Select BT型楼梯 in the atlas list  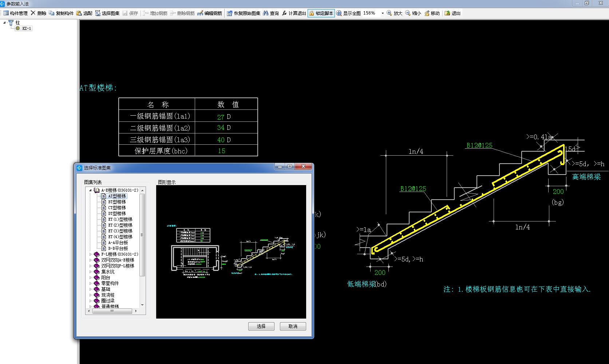(x=117, y=202)
